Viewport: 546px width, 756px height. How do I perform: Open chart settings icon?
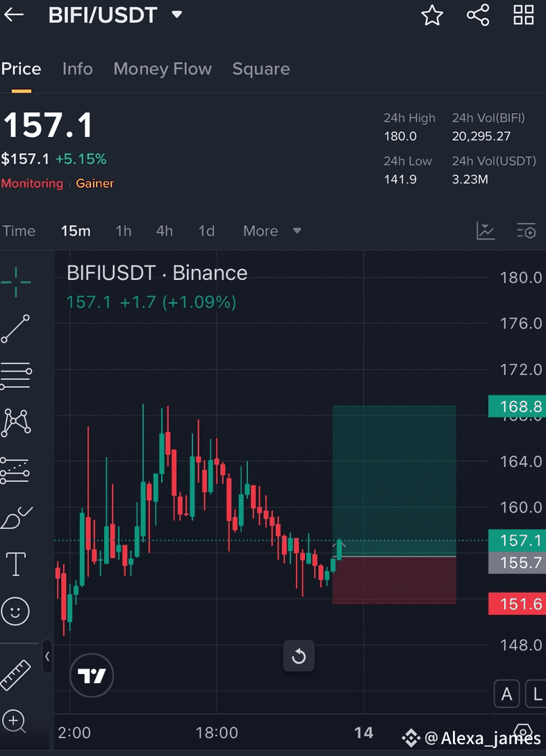526,231
